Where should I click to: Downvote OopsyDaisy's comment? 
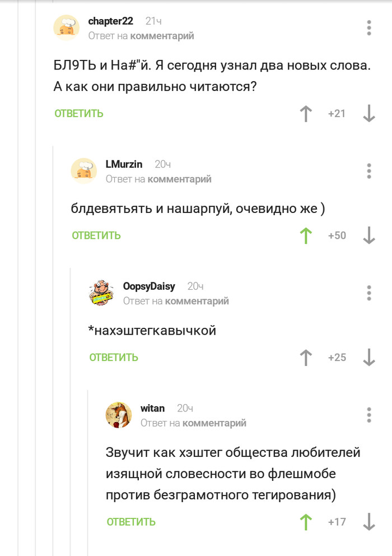pos(368,358)
